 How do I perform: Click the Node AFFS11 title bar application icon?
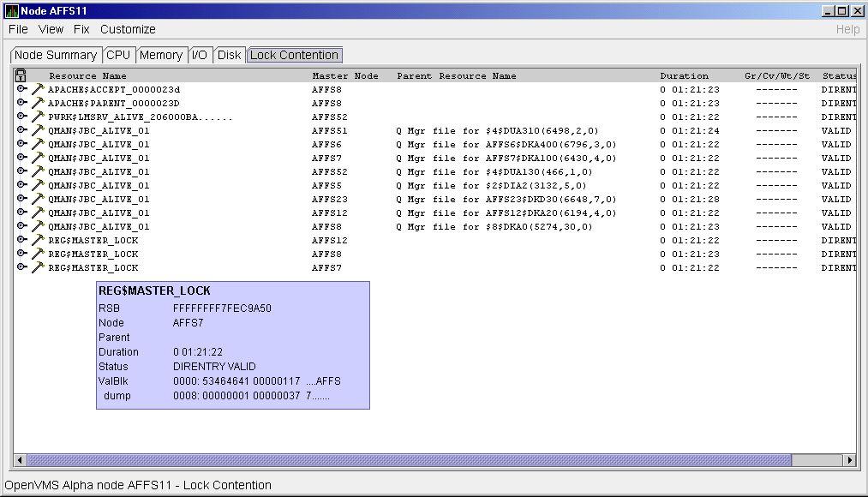click(11, 11)
